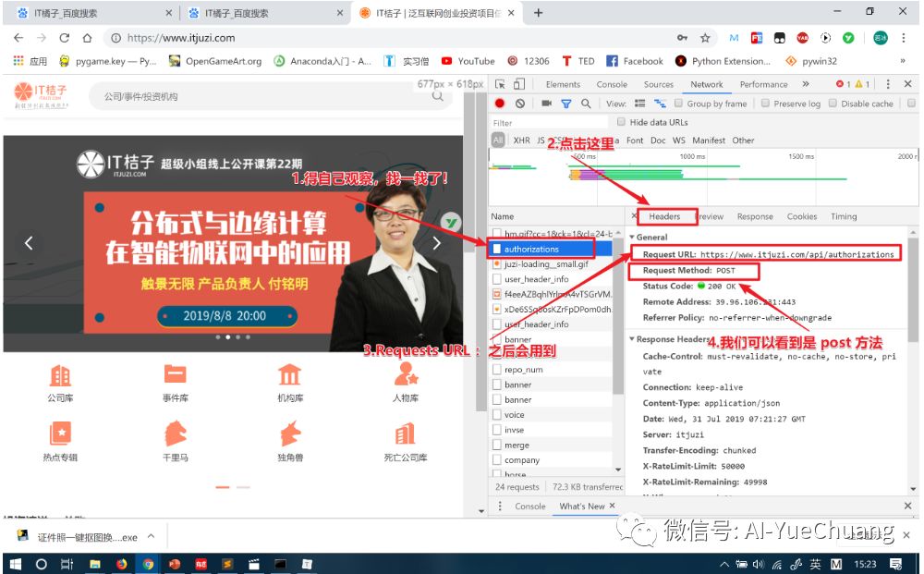This screenshot has width=924, height=574.
Task: Click the DevTools record network log button
Action: (500, 104)
